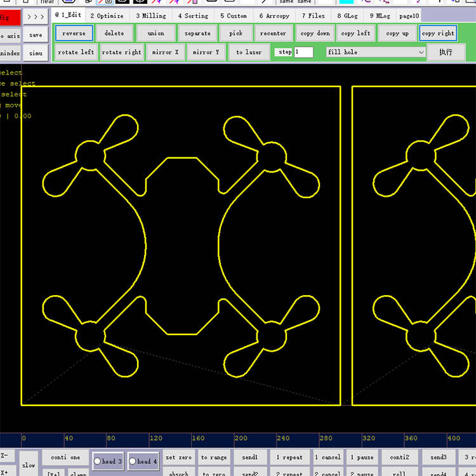The image size is (476, 476).
Task: Click the step value input field
Action: tap(303, 52)
